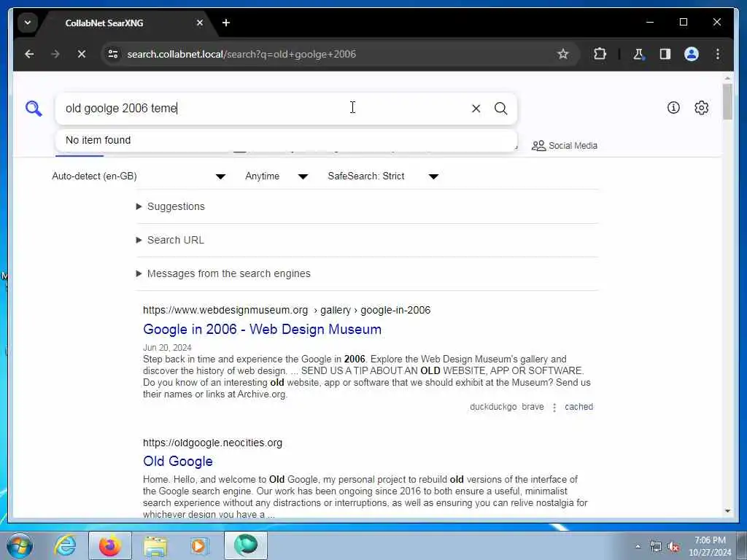This screenshot has width=747, height=560.
Task: Clear the search query with X
Action: [476, 109]
